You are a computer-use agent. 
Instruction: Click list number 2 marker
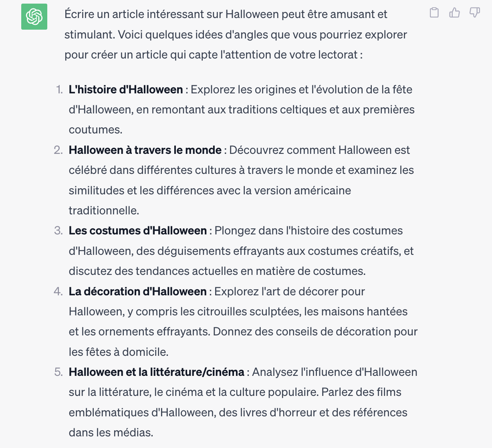[58, 150]
